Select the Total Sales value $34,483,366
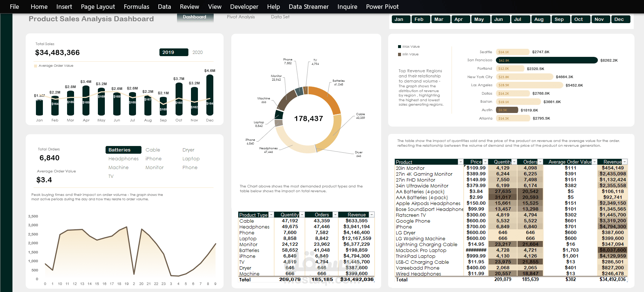Screen dimensions: 644x292 tap(58, 52)
